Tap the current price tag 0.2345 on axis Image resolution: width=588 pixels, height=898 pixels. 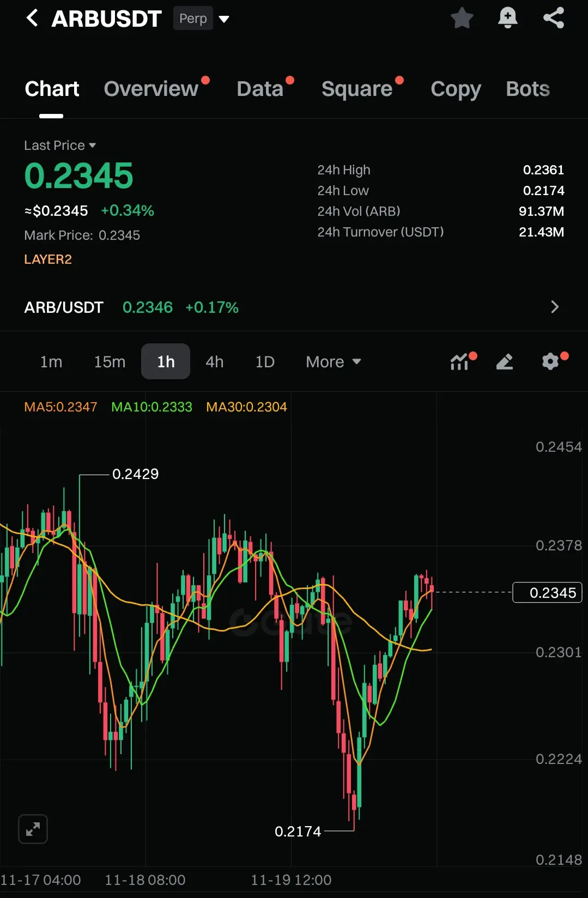coord(548,592)
